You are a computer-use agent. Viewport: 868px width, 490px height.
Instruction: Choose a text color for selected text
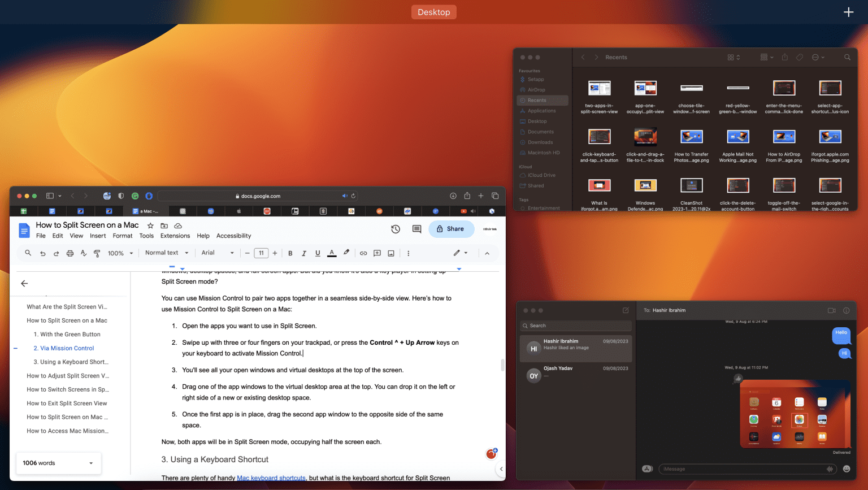point(332,253)
